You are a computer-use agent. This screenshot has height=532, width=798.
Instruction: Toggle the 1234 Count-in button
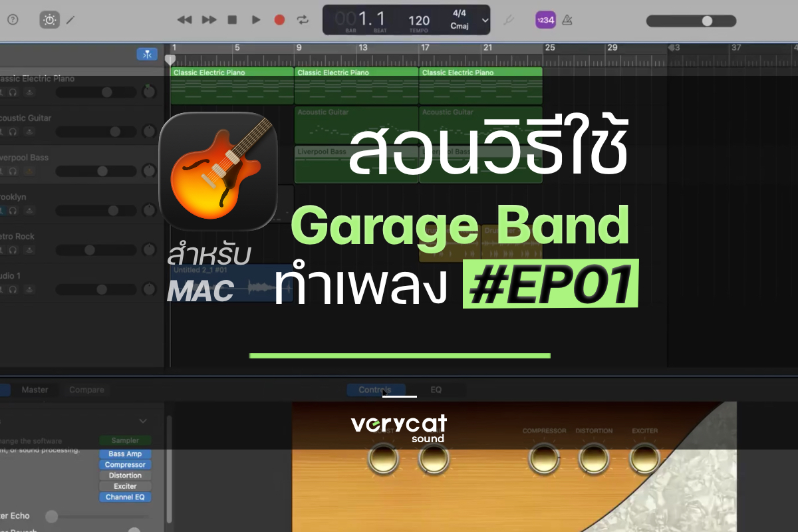[x=545, y=21]
